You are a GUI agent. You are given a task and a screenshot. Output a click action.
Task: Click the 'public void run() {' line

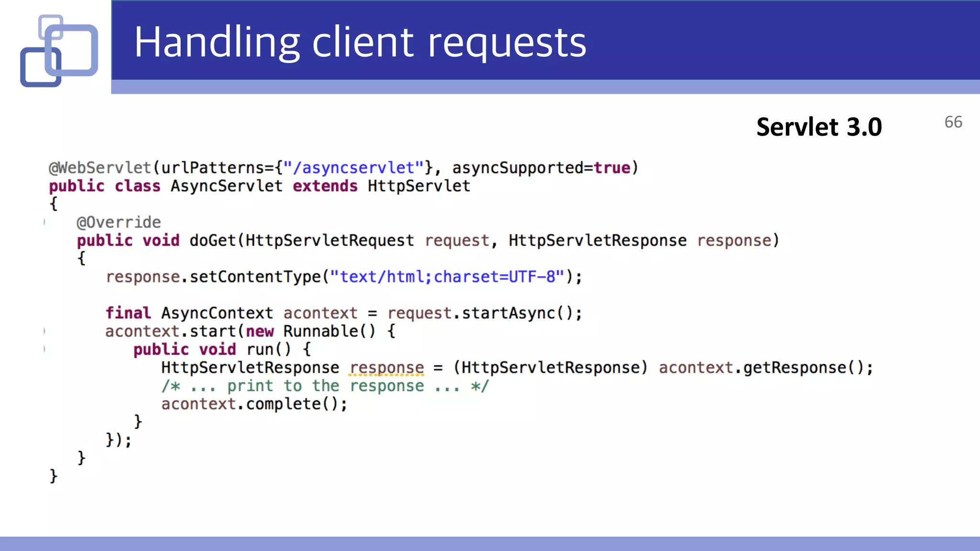click(223, 350)
